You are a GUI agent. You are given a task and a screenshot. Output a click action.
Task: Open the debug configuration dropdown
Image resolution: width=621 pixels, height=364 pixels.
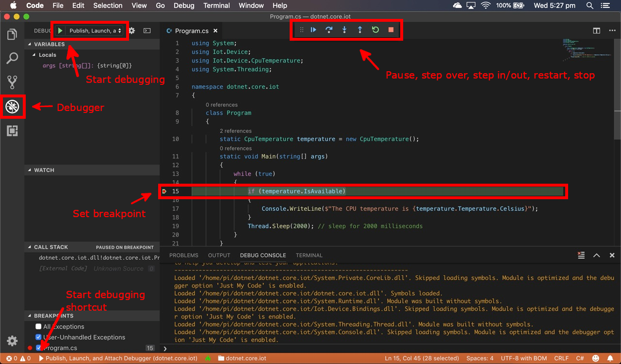(x=95, y=31)
